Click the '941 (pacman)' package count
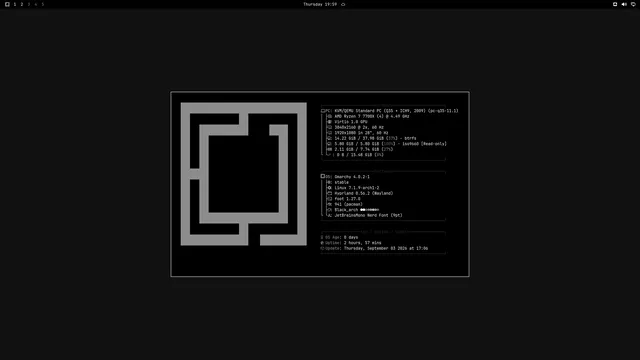This screenshot has height=360, width=640. [348, 204]
